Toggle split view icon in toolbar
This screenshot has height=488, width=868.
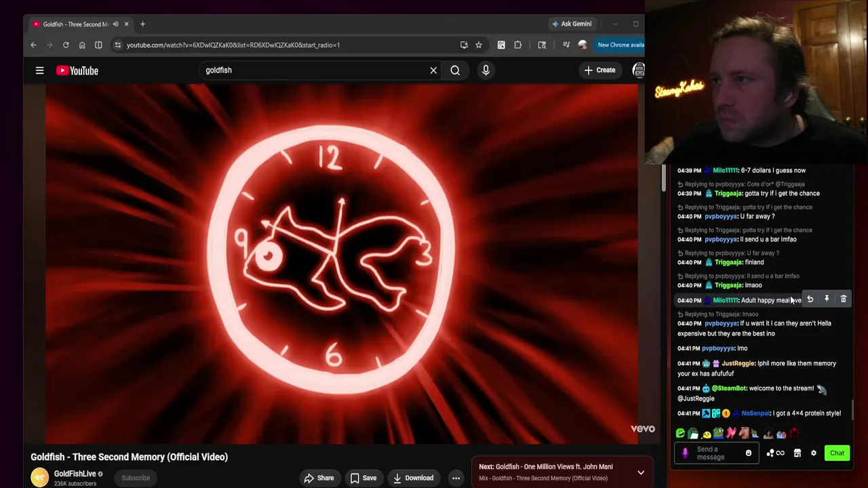tap(98, 45)
